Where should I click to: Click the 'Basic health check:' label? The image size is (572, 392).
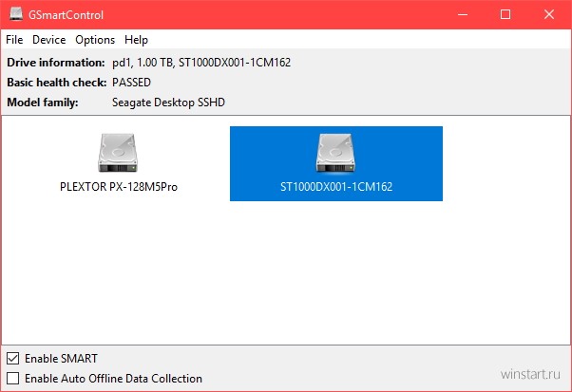click(x=57, y=83)
